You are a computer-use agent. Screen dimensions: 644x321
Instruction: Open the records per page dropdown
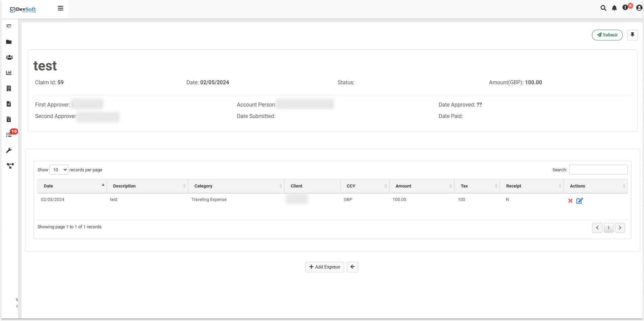click(x=59, y=170)
